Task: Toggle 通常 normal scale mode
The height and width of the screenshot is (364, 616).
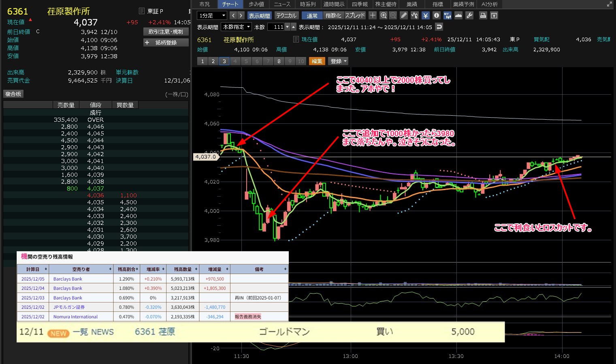Action: click(312, 16)
